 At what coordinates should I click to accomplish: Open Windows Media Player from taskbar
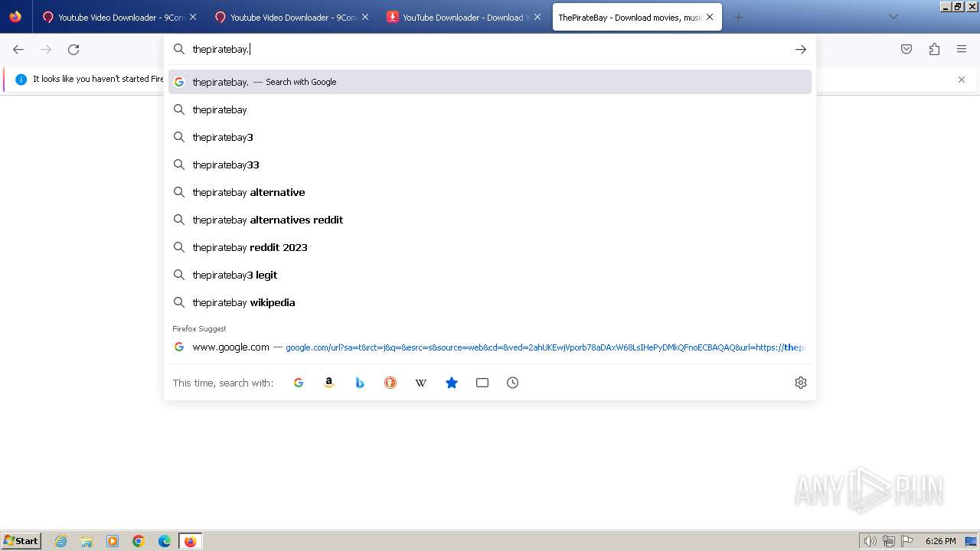click(113, 541)
